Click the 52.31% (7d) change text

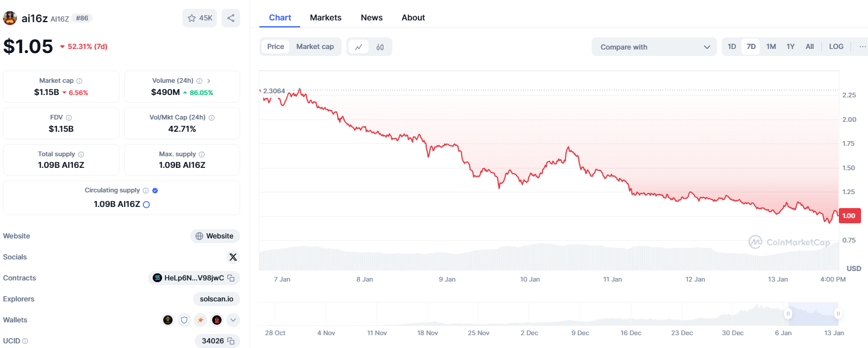point(87,47)
